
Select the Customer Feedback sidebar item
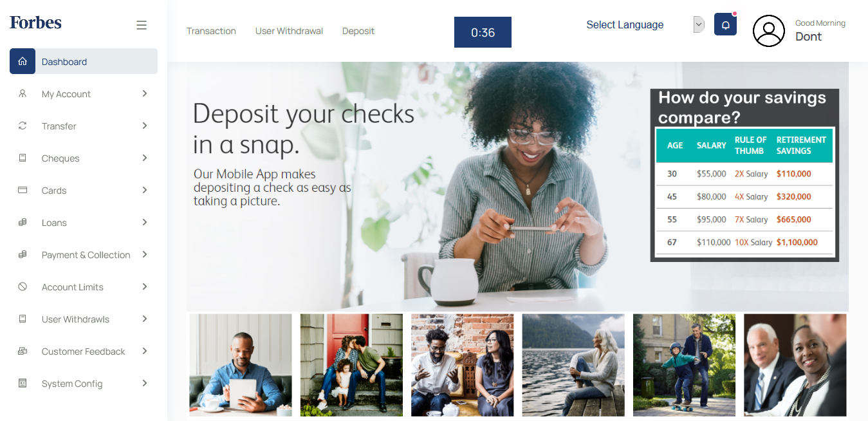[84, 351]
